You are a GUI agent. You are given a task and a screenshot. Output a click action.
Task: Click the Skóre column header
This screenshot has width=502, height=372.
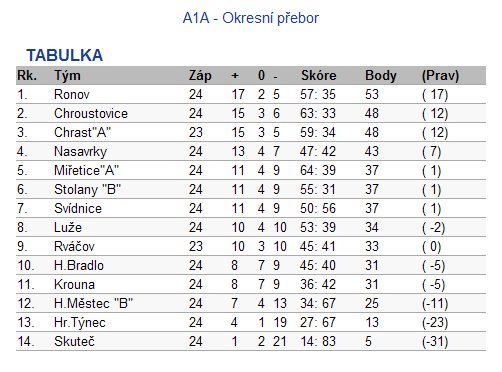tap(319, 75)
